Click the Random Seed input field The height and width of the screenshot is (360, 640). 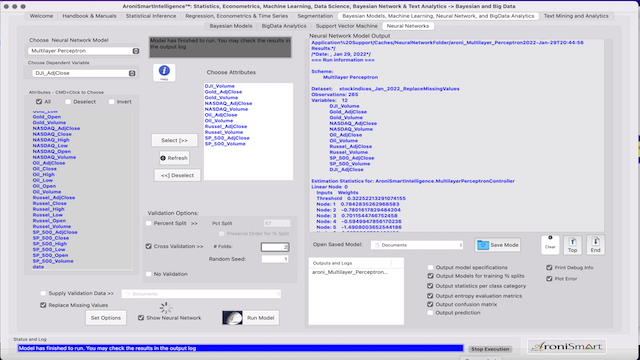(x=275, y=259)
